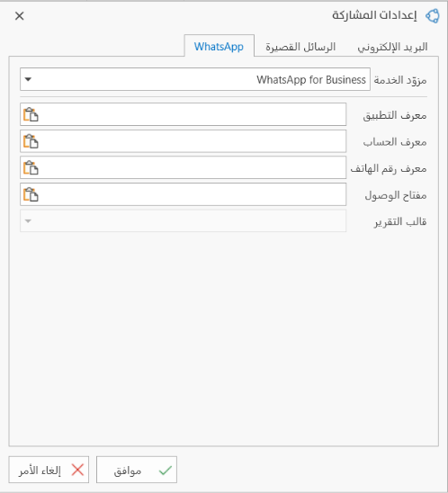Close the إعدادات المشاركة dialog

tap(20, 15)
